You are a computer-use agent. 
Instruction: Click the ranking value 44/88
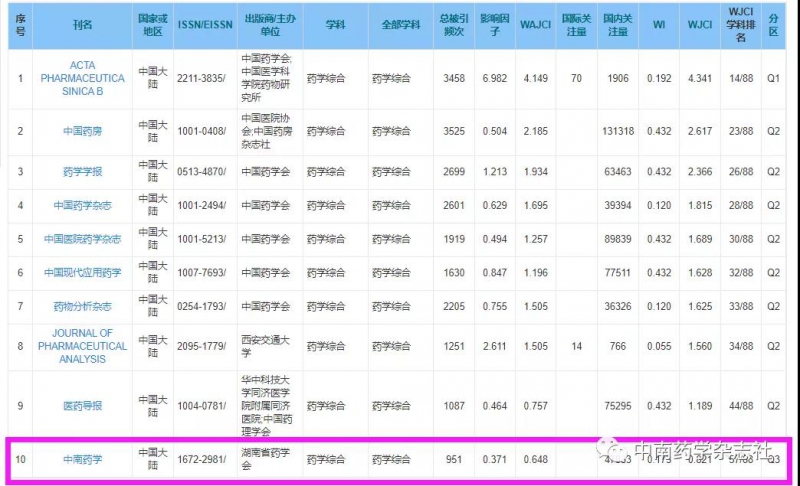[x=741, y=405]
